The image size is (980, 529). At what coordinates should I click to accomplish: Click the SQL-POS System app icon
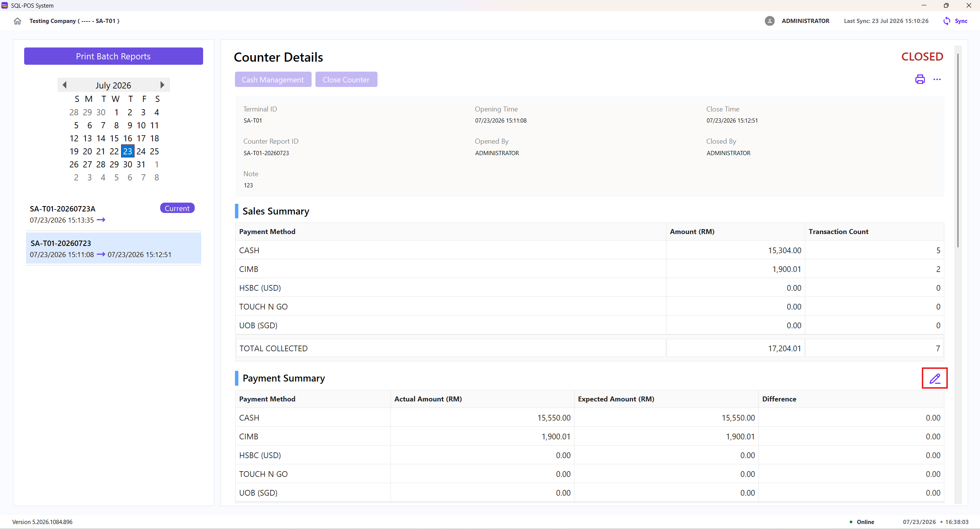pyautogui.click(x=5, y=5)
